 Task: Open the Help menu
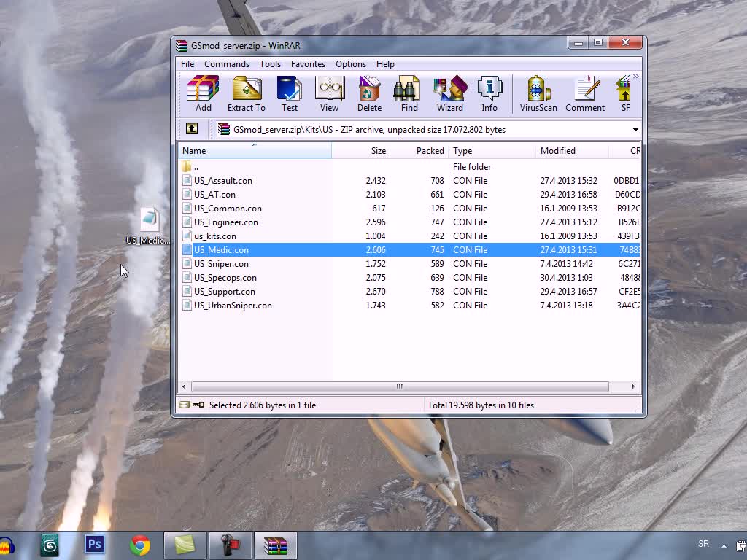[385, 64]
